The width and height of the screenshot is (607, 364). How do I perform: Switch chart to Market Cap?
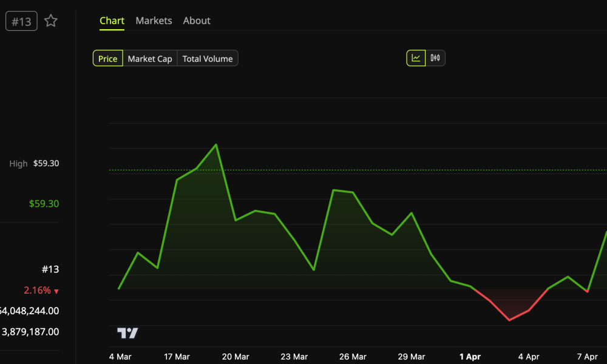coord(150,58)
